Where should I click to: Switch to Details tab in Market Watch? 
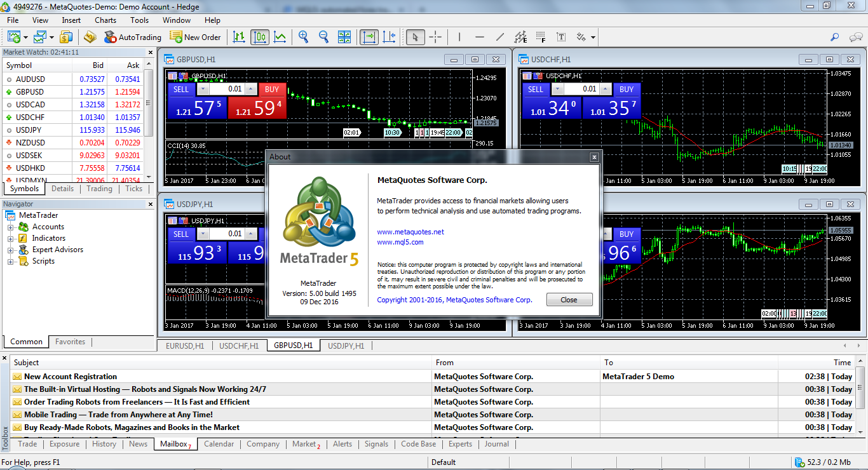[x=63, y=189]
